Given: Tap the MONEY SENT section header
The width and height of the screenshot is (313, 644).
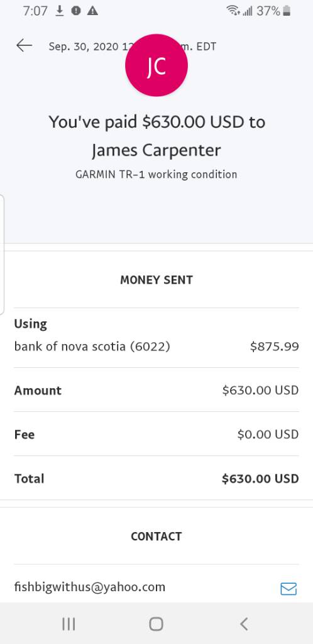Looking at the screenshot, I should (156, 280).
